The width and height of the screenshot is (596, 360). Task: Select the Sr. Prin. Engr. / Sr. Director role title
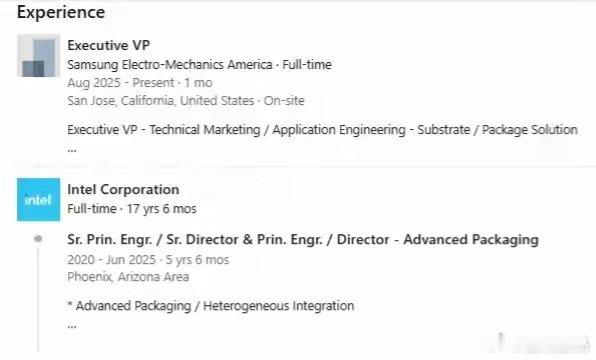[x=303, y=239]
